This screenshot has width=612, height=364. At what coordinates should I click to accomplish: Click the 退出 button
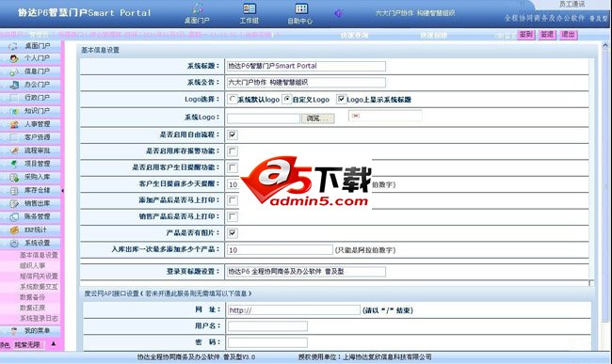click(x=569, y=35)
